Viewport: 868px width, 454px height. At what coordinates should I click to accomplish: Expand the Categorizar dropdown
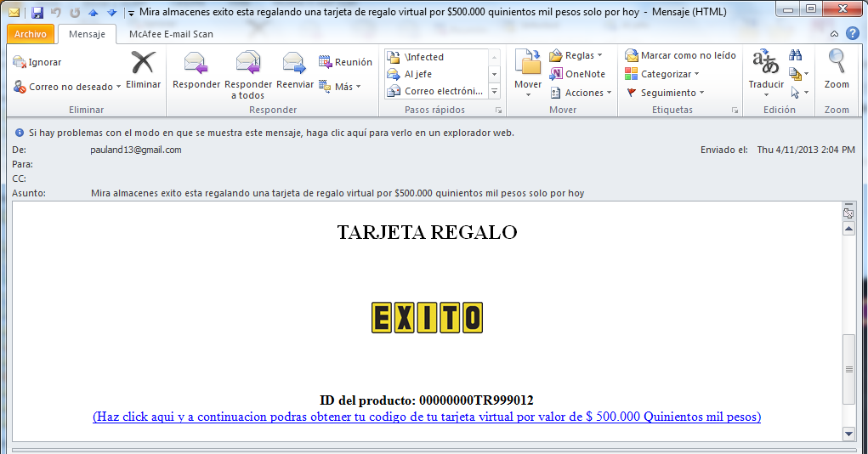click(x=662, y=74)
